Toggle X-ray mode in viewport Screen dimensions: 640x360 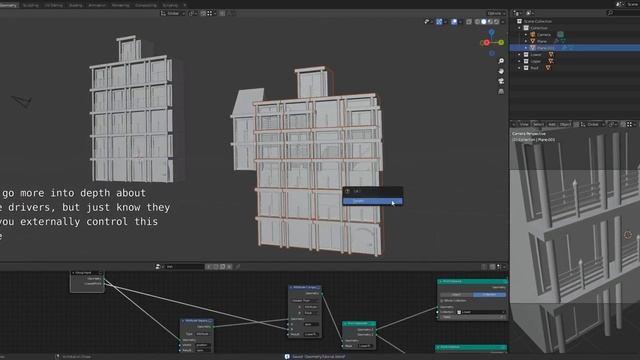tap(469, 22)
